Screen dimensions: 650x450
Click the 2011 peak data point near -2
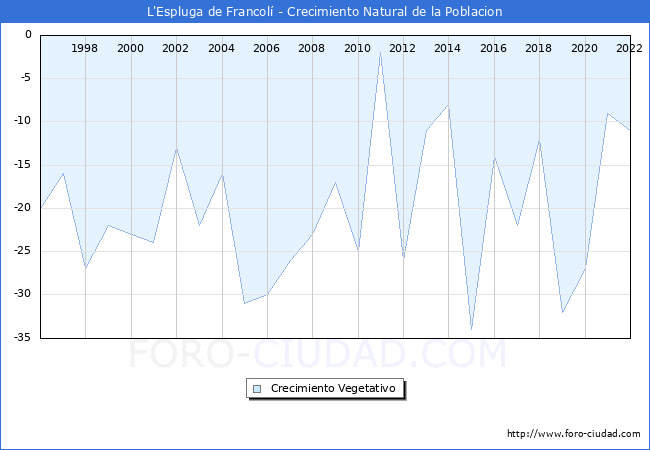(x=381, y=52)
